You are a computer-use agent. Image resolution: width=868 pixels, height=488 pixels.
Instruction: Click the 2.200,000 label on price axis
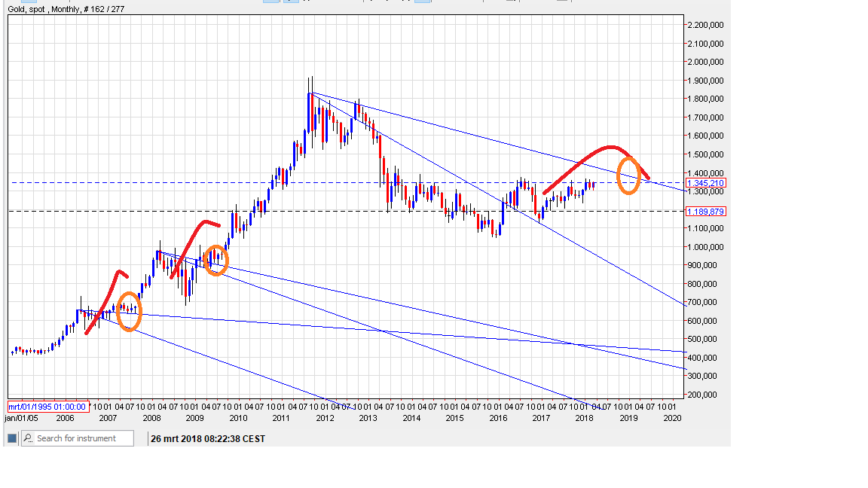tap(705, 25)
